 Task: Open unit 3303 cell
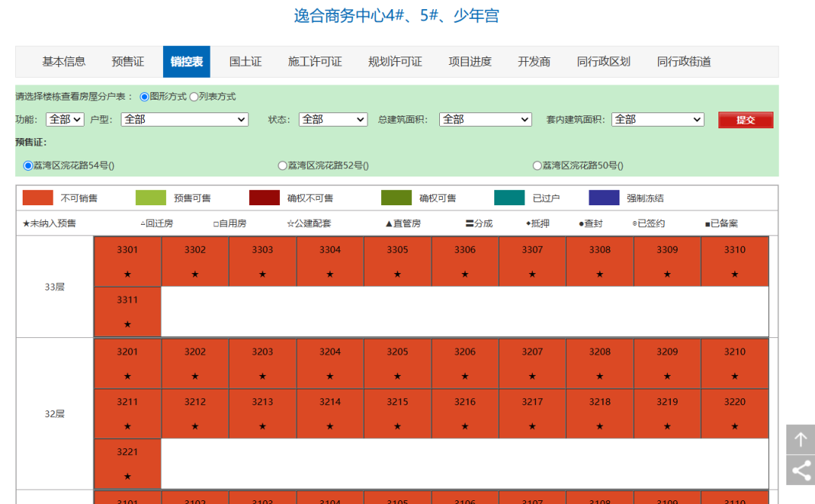click(263, 261)
